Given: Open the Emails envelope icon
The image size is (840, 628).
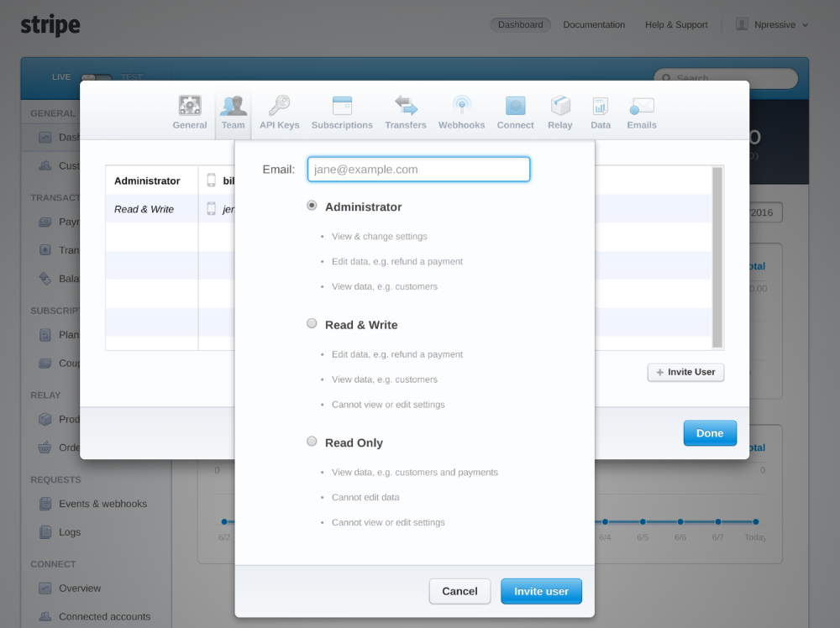Looking at the screenshot, I should tap(642, 106).
